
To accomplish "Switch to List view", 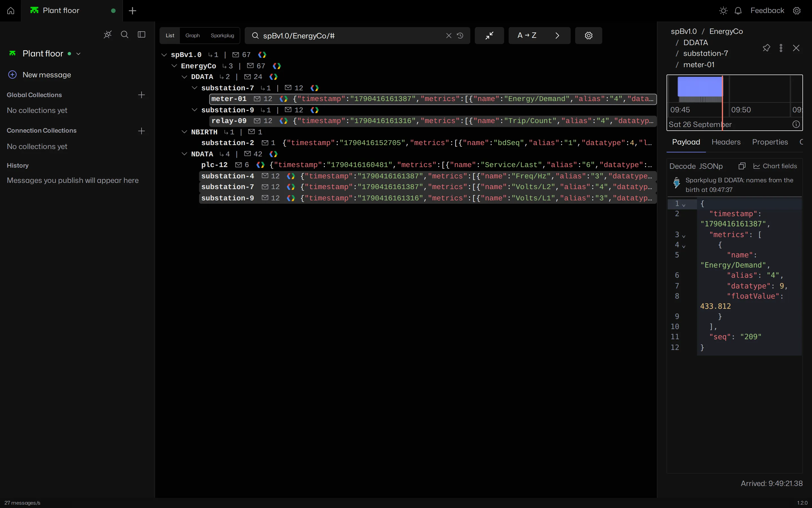I will 170,36.
